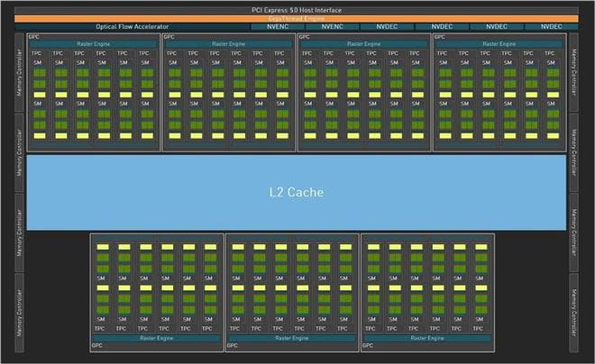Click the leftmost NVDEC block
This screenshot has height=364, width=595.
(x=388, y=27)
